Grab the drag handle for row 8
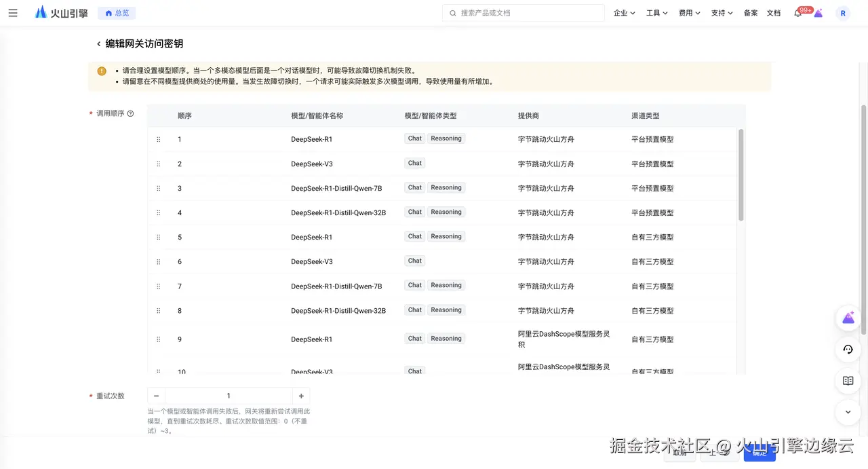The height and width of the screenshot is (469, 868). [159, 310]
